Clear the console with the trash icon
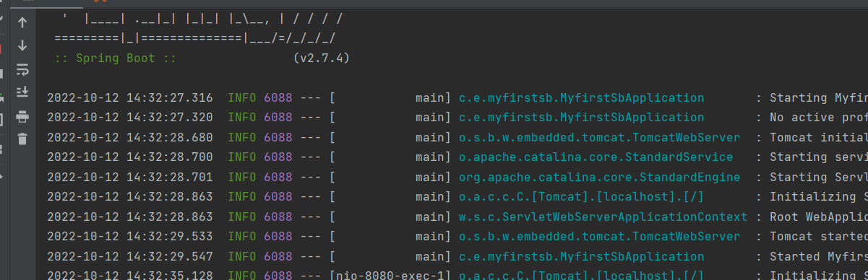The image size is (868, 280). 22,139
